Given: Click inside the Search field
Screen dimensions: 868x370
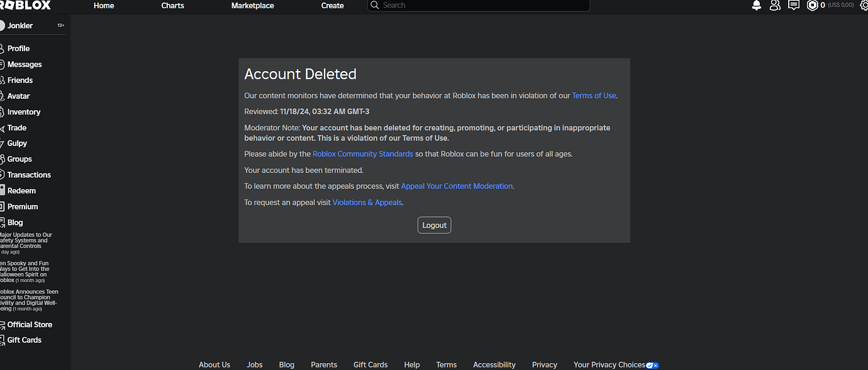Looking at the screenshot, I should [x=478, y=5].
